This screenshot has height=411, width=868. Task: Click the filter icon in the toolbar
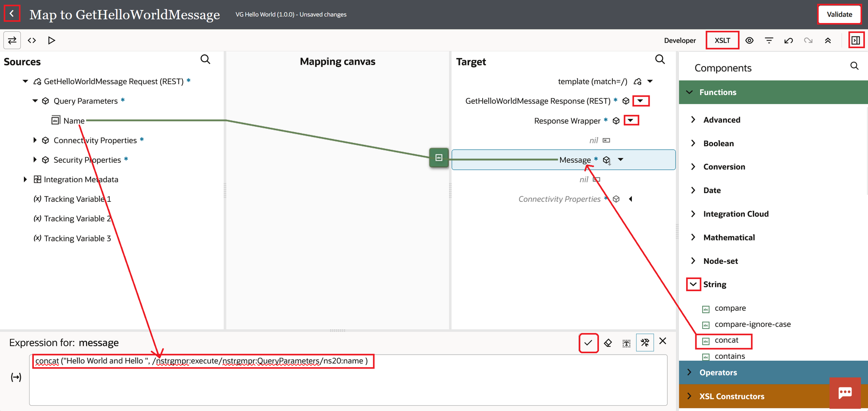tap(769, 40)
